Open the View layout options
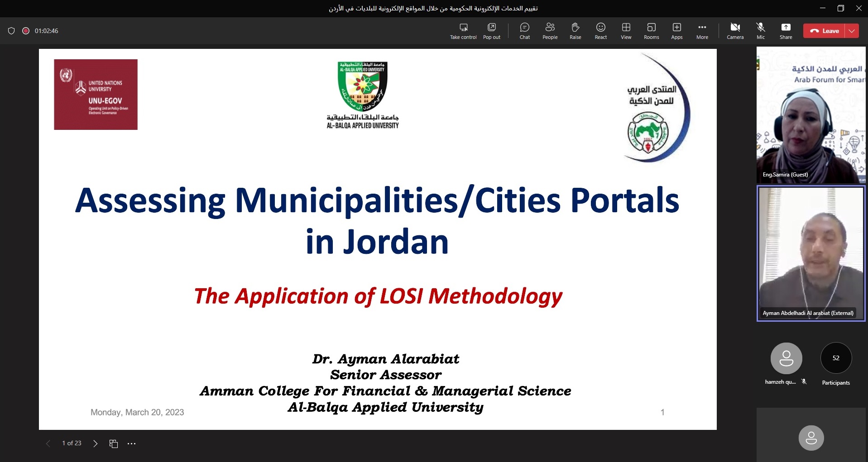 pyautogui.click(x=626, y=31)
